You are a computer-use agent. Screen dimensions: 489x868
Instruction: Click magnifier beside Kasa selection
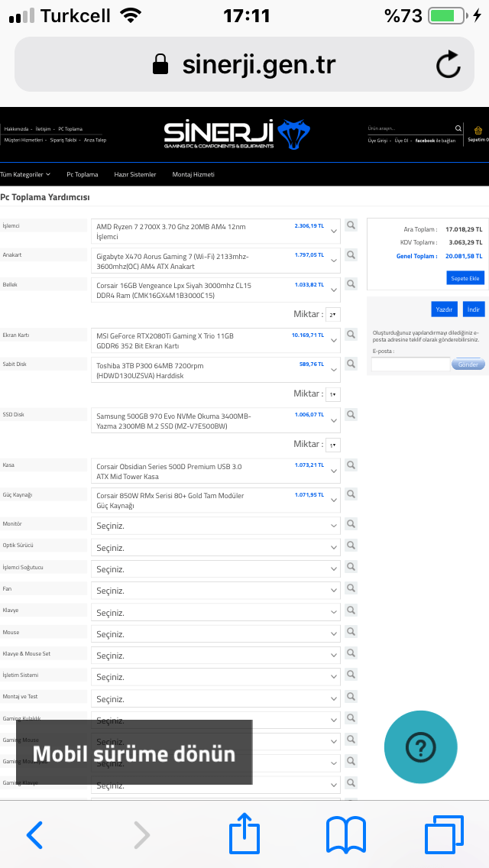pos(351,465)
